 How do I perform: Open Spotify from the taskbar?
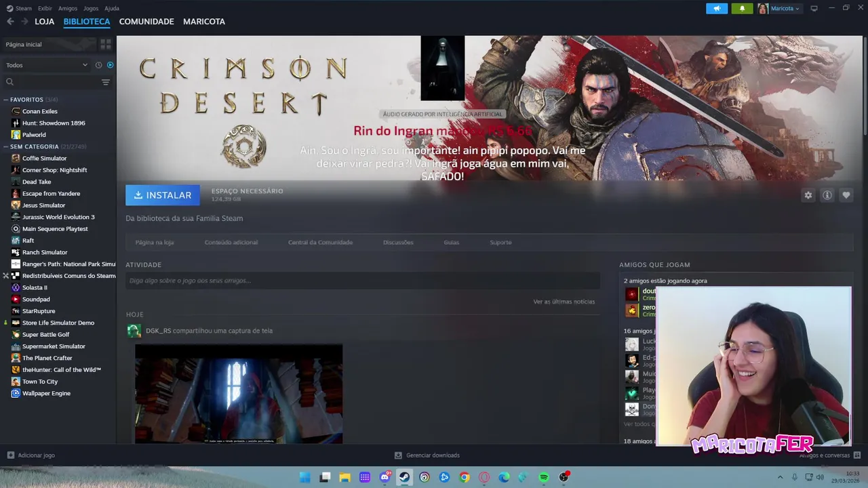[544, 477]
